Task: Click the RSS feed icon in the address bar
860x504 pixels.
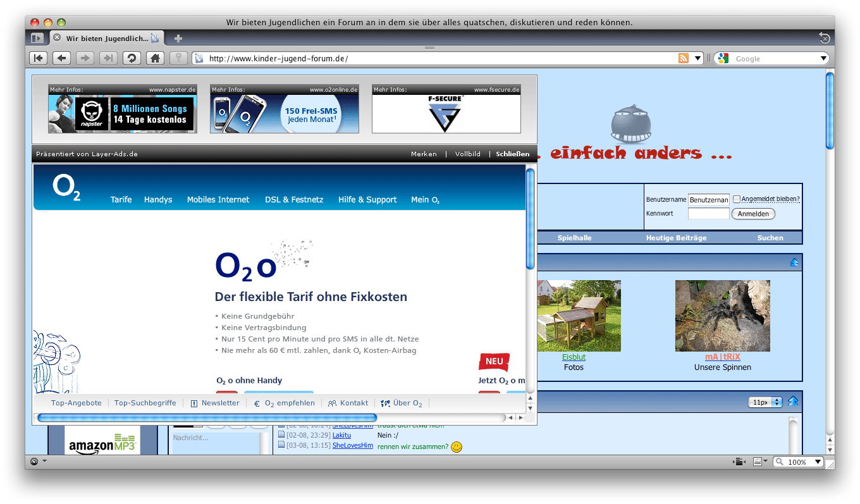Action: click(683, 58)
